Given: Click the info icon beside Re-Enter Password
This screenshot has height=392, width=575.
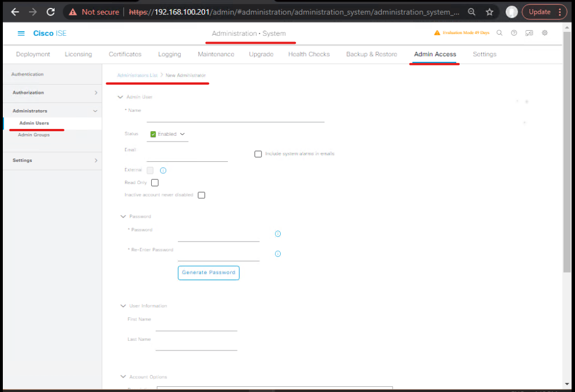Looking at the screenshot, I should pyautogui.click(x=278, y=254).
